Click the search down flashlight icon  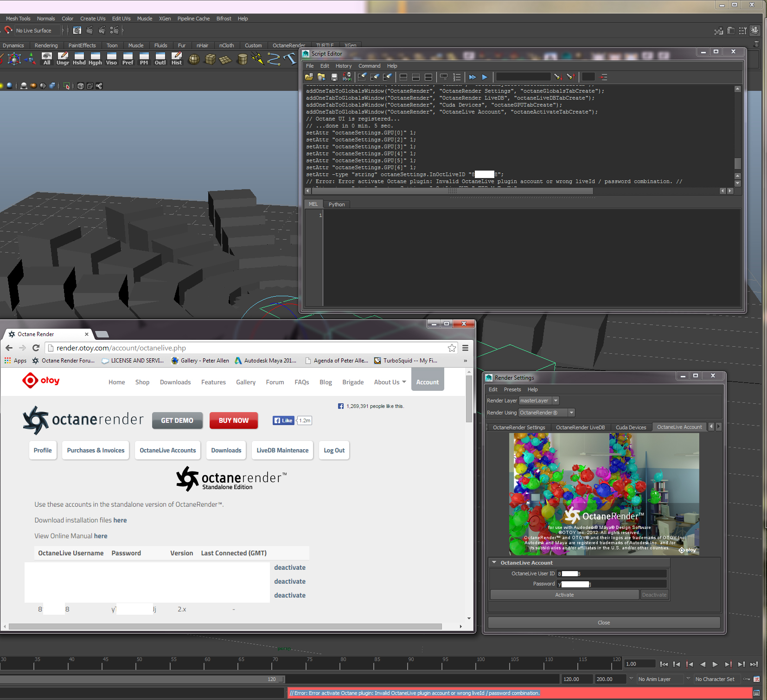[558, 77]
